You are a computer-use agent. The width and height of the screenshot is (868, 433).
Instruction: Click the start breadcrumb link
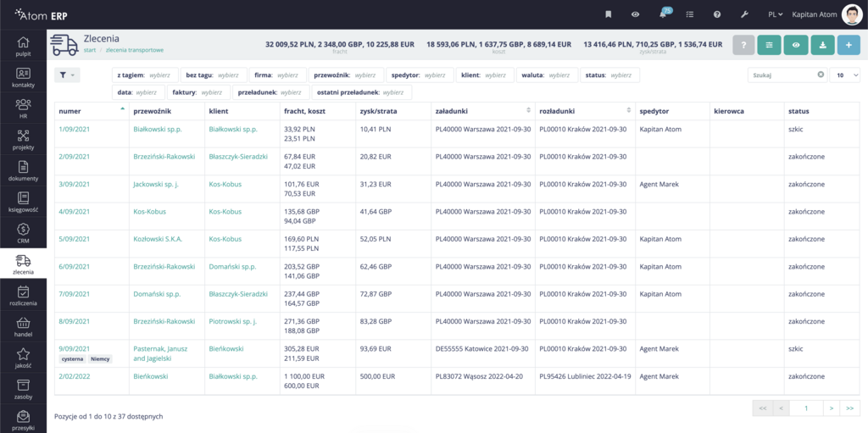coord(90,50)
